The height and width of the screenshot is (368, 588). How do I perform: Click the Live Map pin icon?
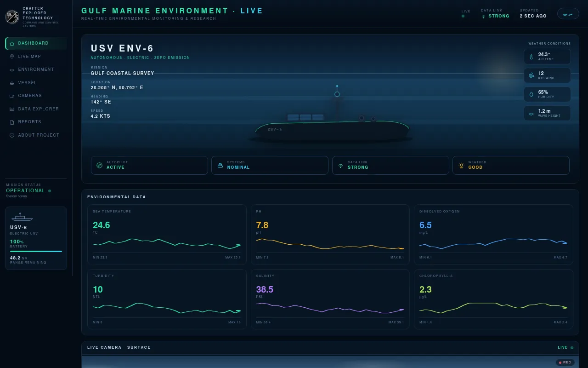click(x=12, y=57)
